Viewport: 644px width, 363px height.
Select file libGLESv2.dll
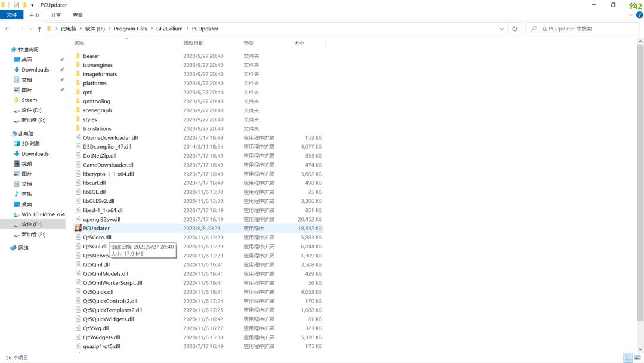[98, 201]
